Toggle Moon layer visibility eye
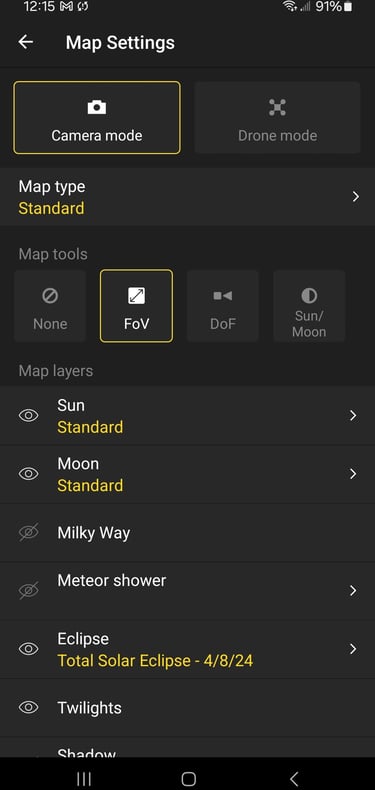This screenshot has height=790, width=375. point(29,474)
